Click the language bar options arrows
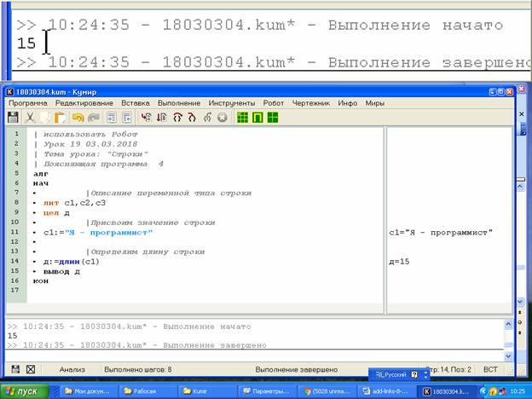This screenshot has height=399, width=532. pos(426,374)
